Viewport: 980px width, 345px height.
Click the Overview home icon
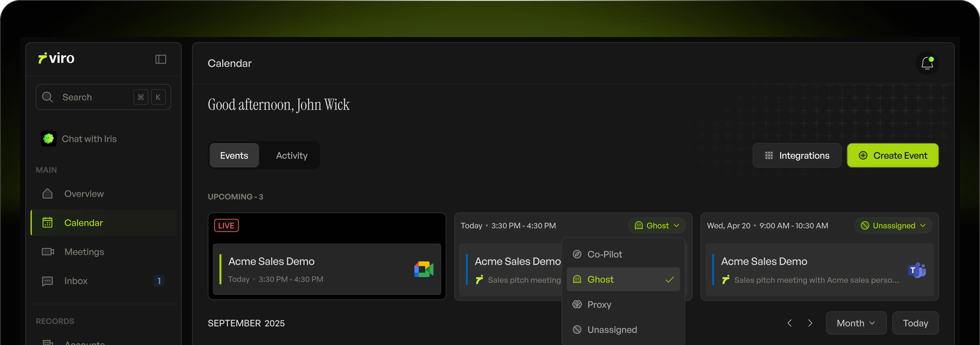(48, 194)
